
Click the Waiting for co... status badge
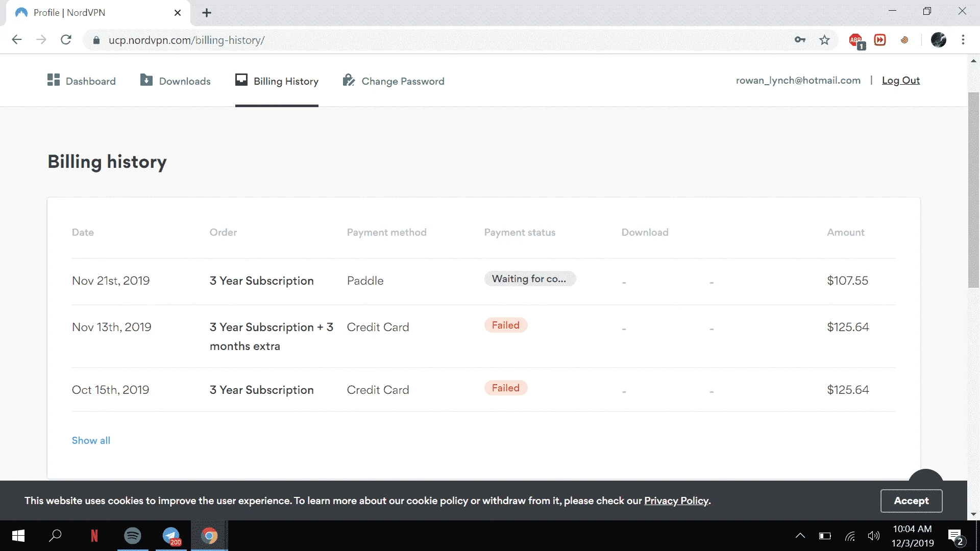coord(530,279)
